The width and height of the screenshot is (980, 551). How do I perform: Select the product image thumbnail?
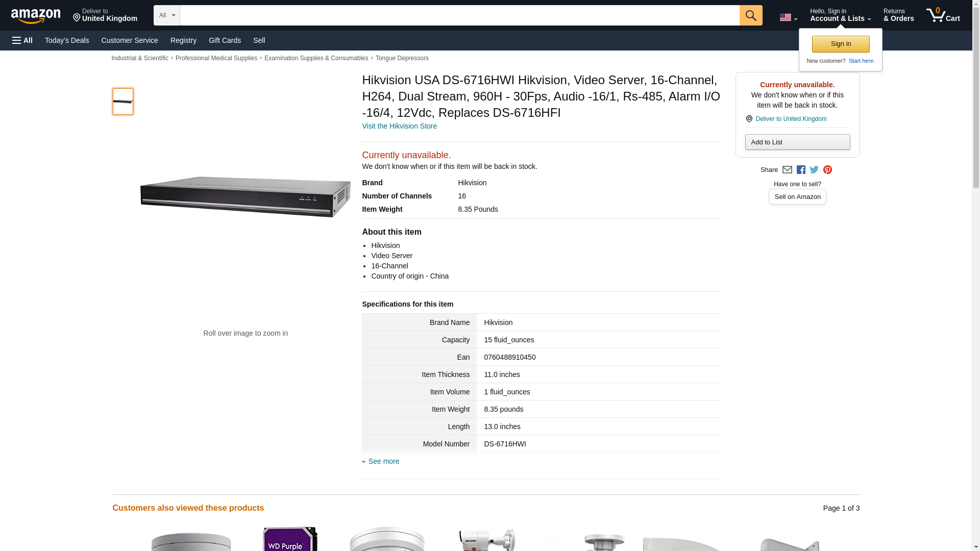122,101
